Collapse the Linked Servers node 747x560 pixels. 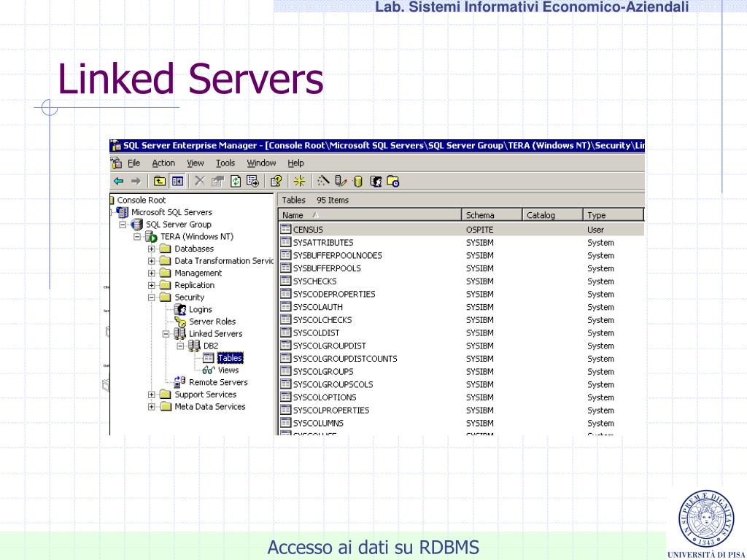coord(166,334)
